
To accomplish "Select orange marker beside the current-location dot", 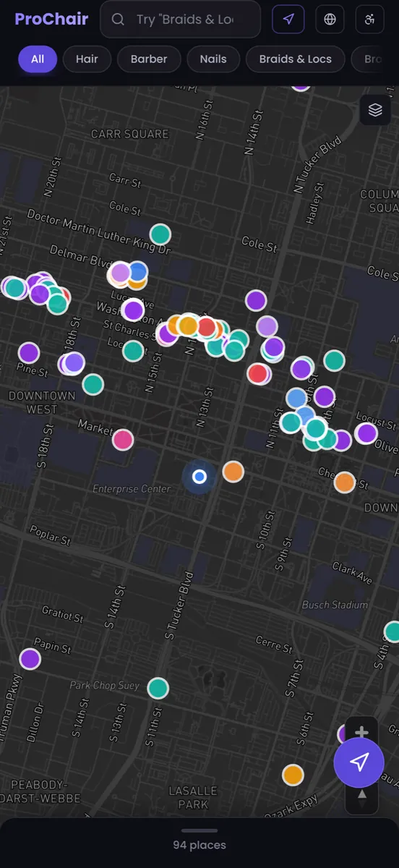I will 233,472.
